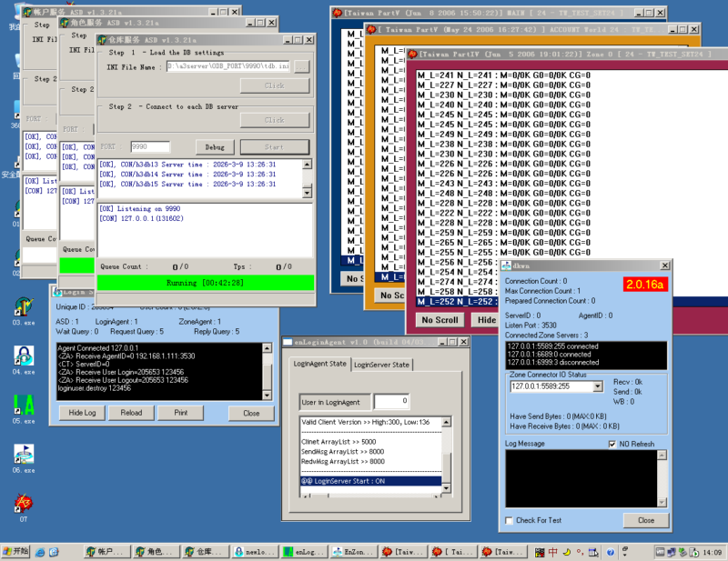Click the Reload button
Screen dimensions: 728x561
[131, 413]
